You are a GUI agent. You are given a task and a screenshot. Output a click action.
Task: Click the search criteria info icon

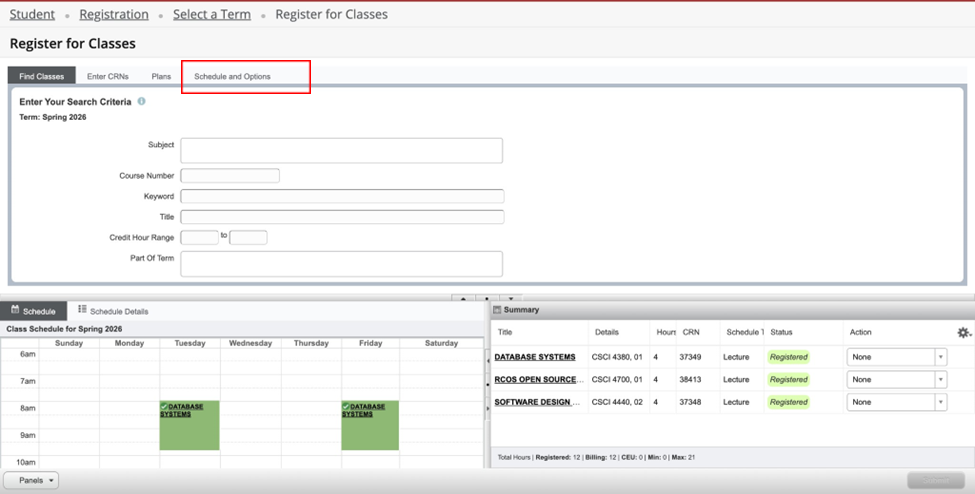141,101
